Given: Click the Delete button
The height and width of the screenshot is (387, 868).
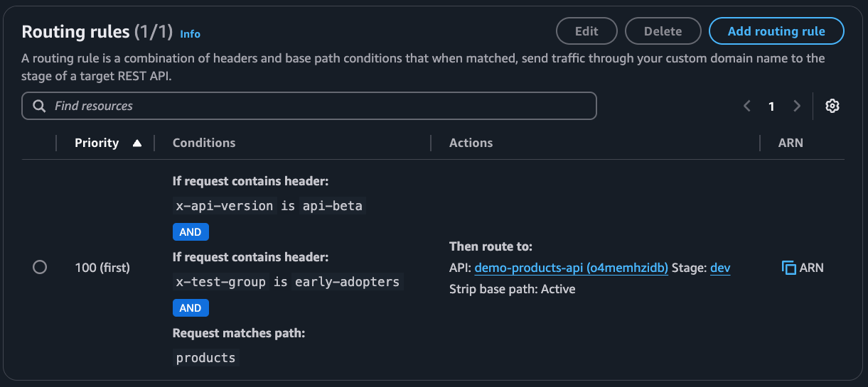Looking at the screenshot, I should click(663, 31).
